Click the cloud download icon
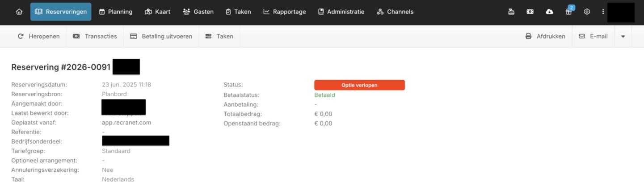644x190 pixels. pos(549,12)
